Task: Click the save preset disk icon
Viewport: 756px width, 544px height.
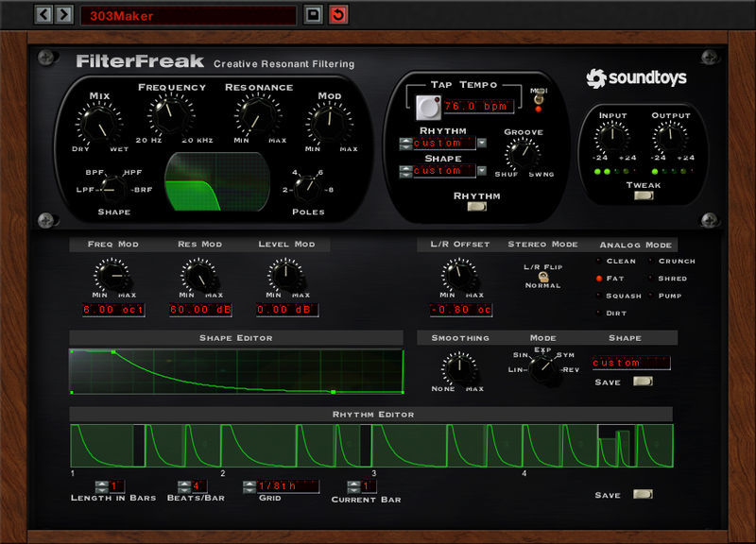Action: click(314, 14)
